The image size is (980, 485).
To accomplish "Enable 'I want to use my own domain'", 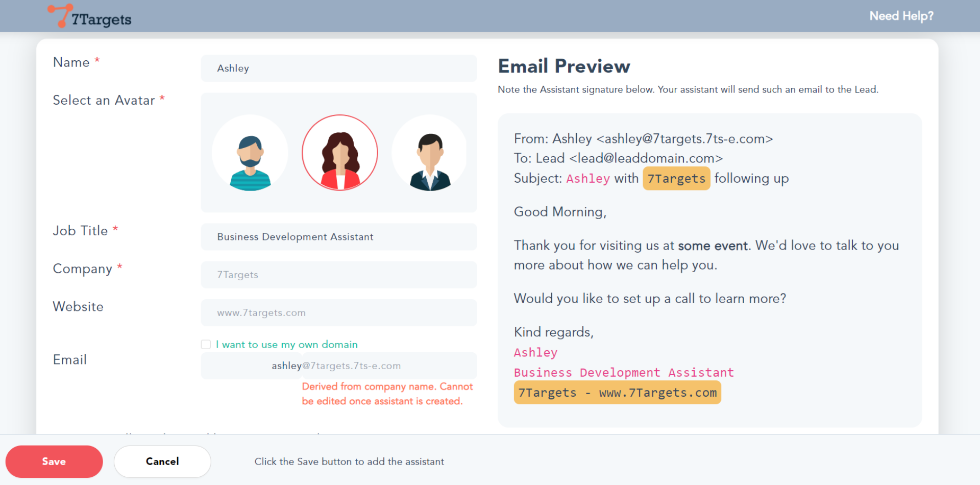I will (x=206, y=345).
